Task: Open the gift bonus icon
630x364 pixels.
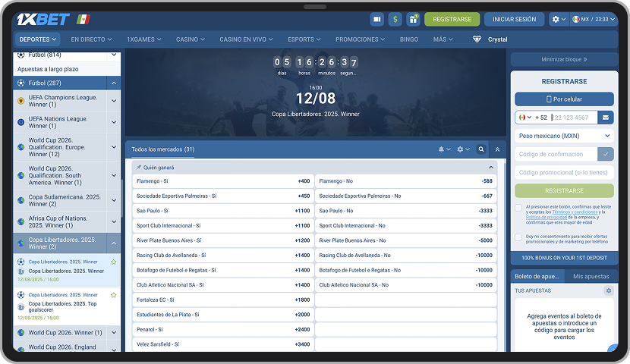Action: coord(413,19)
